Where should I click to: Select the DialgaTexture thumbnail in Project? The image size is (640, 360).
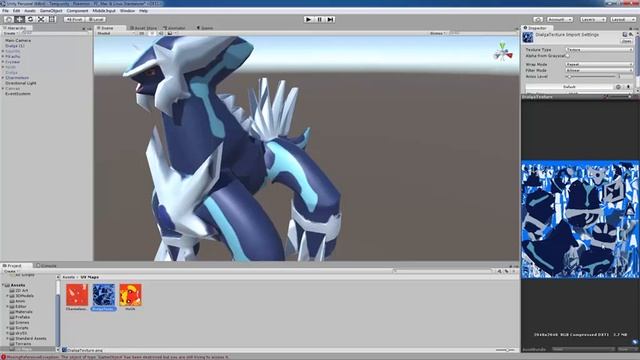coord(104,295)
